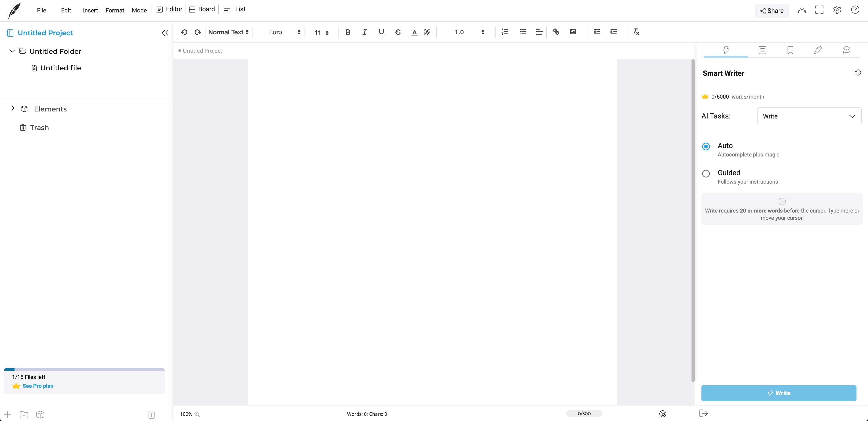Open the See Pro plan link
The height and width of the screenshot is (421, 868).
(x=38, y=386)
